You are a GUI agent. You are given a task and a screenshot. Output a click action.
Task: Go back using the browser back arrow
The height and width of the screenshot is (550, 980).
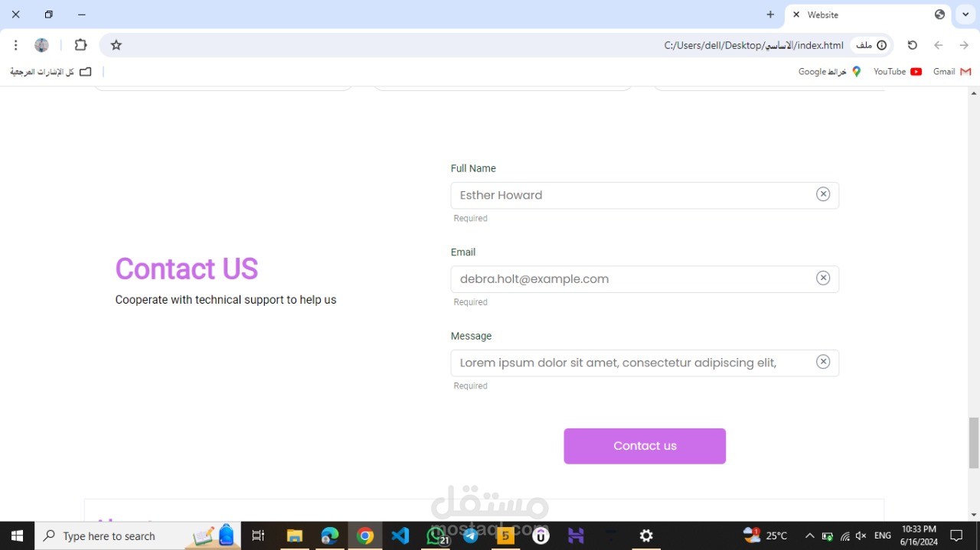pyautogui.click(x=964, y=45)
